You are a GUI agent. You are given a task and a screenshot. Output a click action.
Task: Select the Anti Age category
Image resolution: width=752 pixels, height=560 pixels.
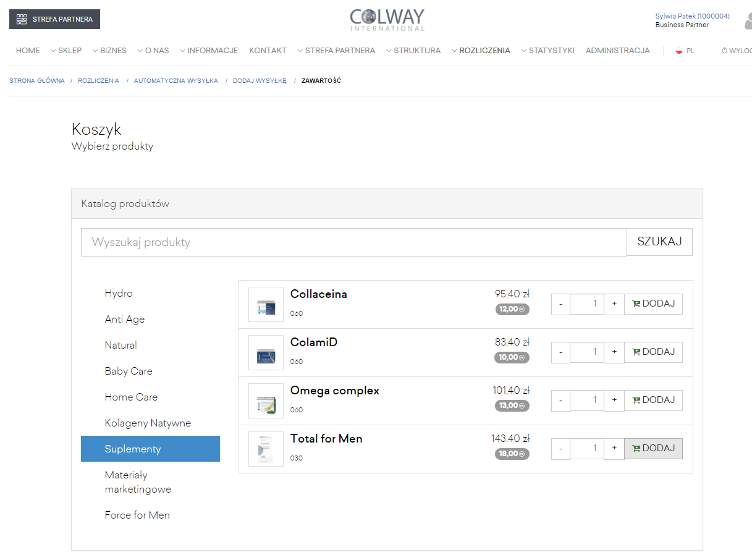(x=150, y=320)
